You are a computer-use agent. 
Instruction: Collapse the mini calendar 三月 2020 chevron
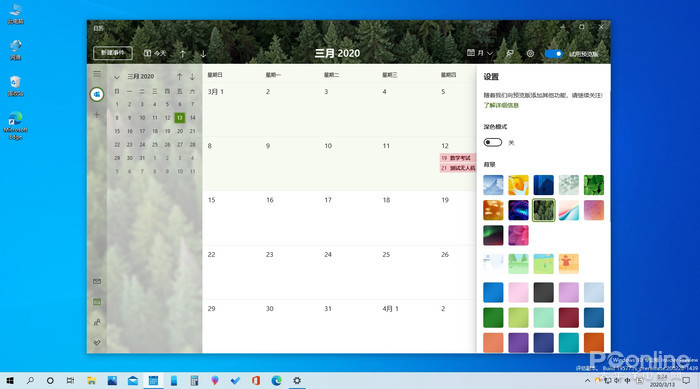click(x=117, y=77)
